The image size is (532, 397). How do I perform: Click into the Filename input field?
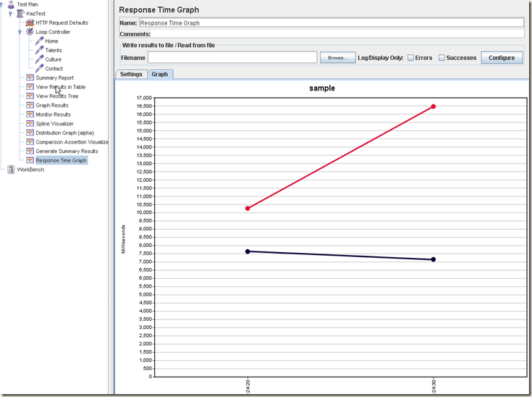pos(232,57)
